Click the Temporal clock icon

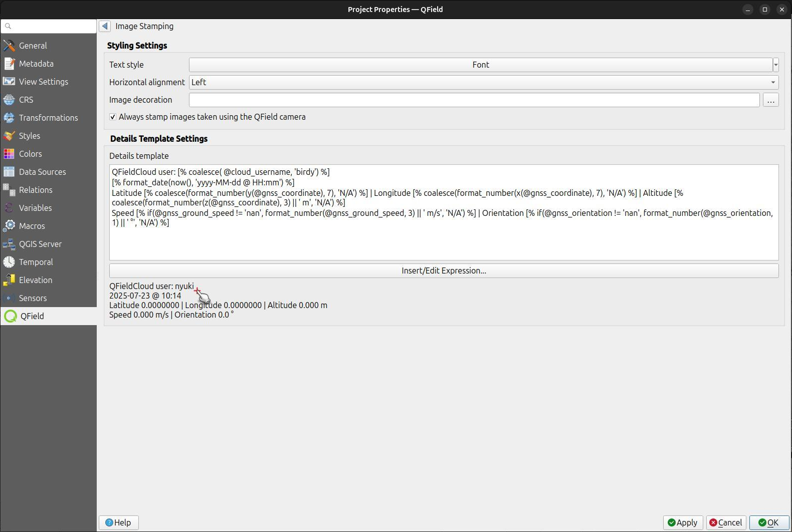(9, 262)
